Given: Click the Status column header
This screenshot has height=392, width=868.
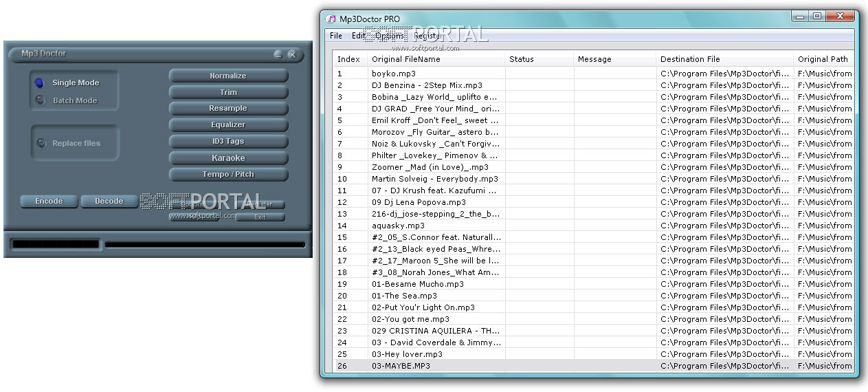Looking at the screenshot, I should point(539,59).
